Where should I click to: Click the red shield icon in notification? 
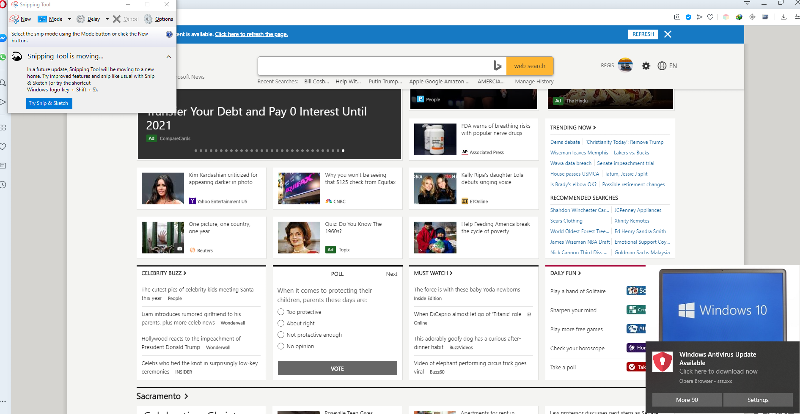[x=663, y=363]
